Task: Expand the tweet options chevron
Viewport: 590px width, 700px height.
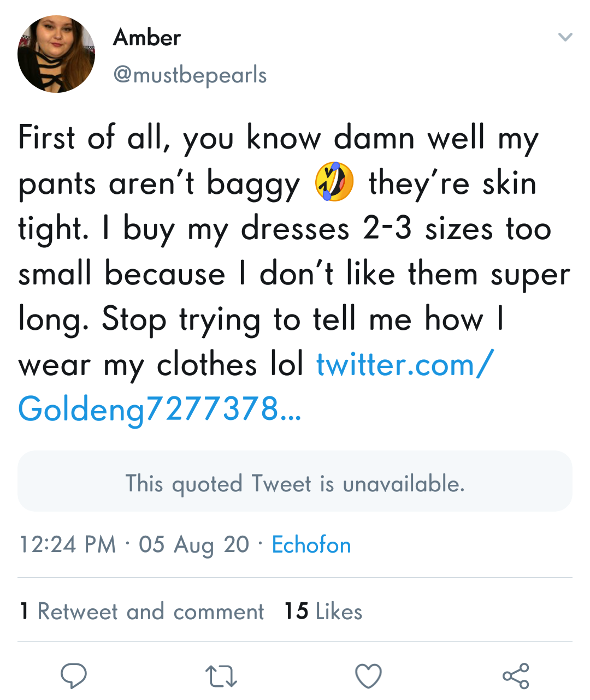Action: [565, 37]
